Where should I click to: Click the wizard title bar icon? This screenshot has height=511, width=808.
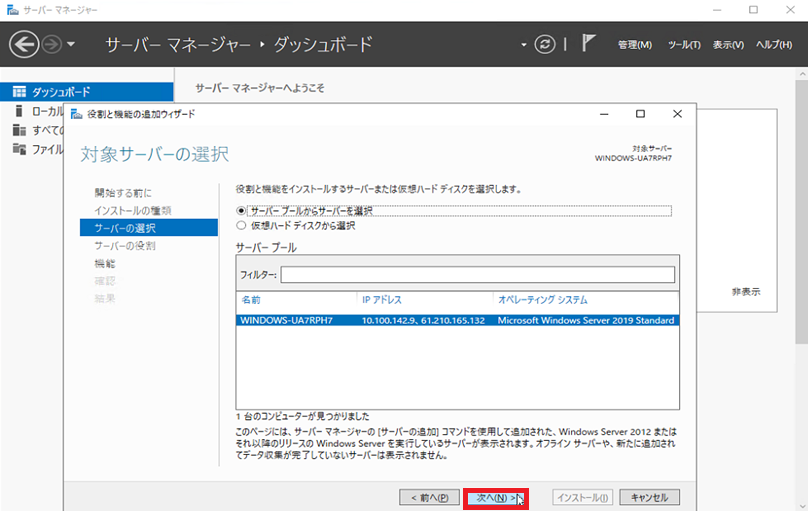pos(76,114)
